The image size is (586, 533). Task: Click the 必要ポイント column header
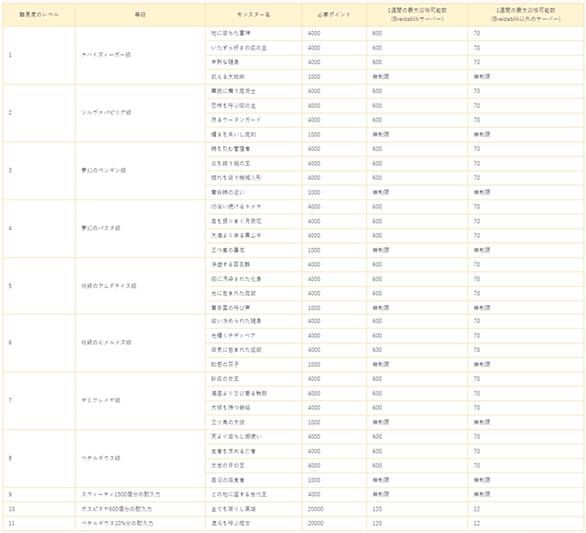tap(334, 15)
